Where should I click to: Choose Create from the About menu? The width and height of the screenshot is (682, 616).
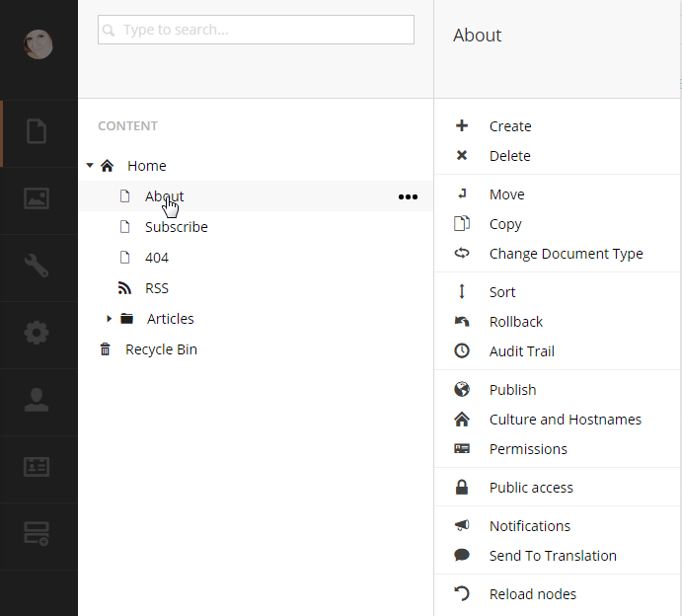[x=509, y=126]
